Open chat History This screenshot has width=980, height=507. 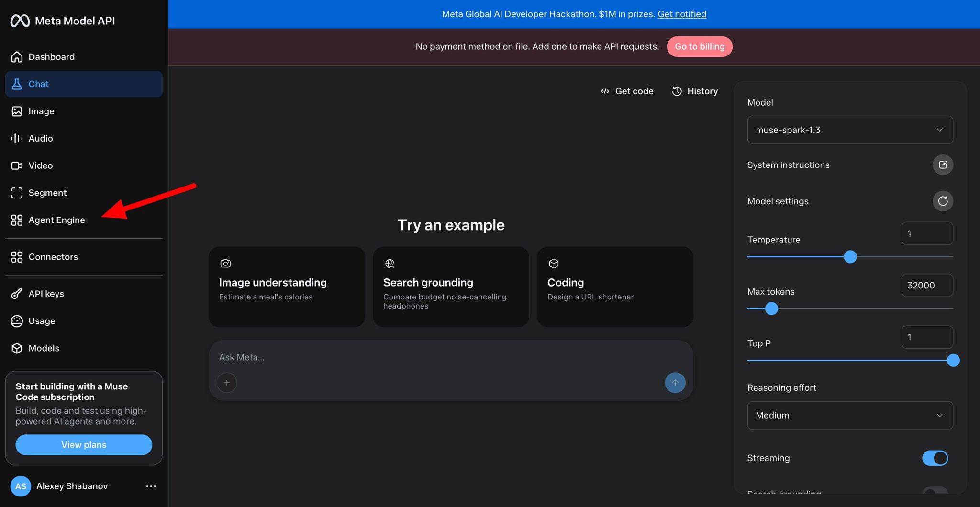tap(695, 91)
